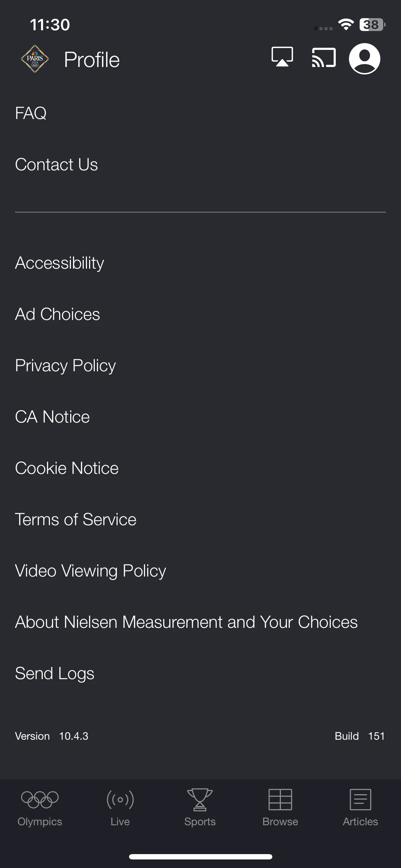Open the Articles tab
The height and width of the screenshot is (868, 401).
pos(360,807)
